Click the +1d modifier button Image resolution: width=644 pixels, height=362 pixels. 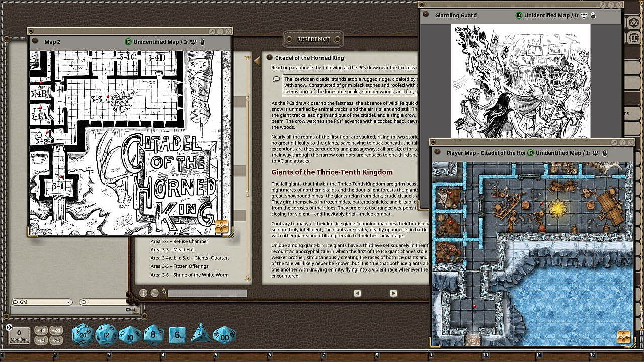pyautogui.click(x=42, y=331)
